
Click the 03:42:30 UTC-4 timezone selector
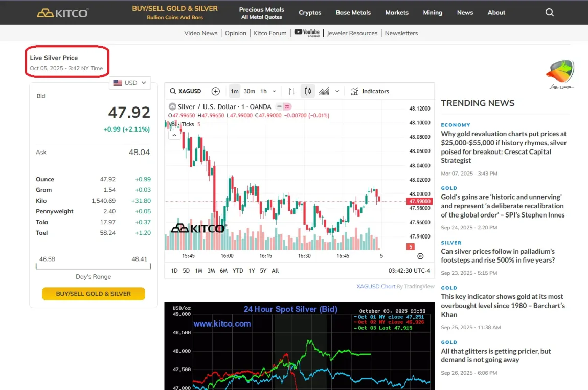click(x=409, y=271)
